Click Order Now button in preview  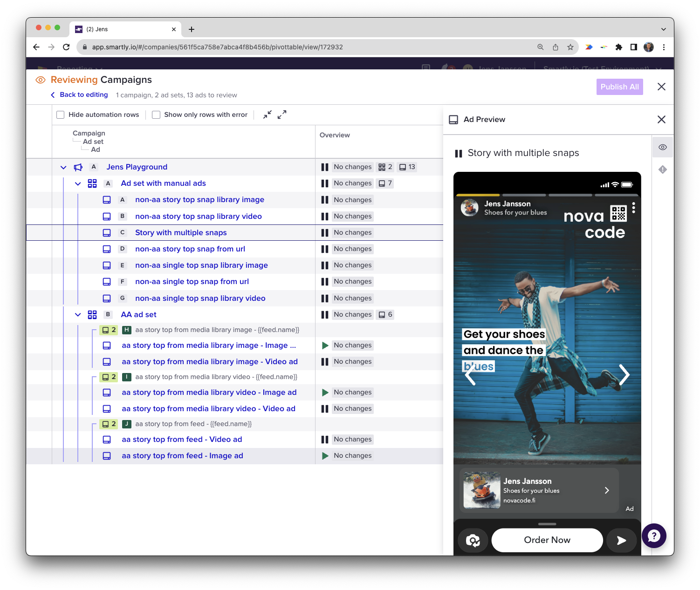coord(547,540)
